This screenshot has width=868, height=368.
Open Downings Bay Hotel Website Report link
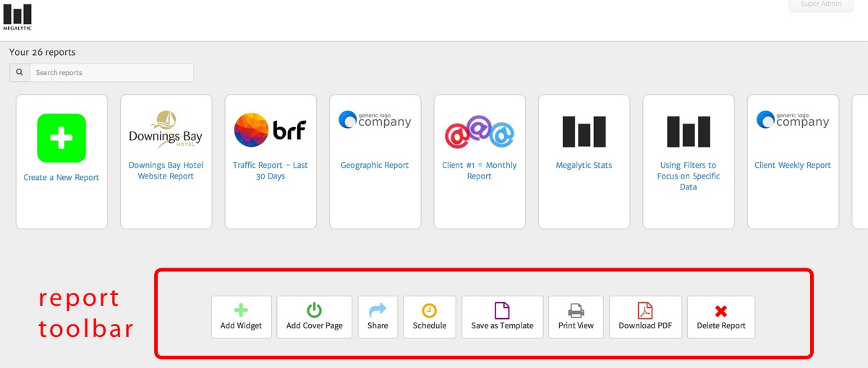click(x=166, y=171)
